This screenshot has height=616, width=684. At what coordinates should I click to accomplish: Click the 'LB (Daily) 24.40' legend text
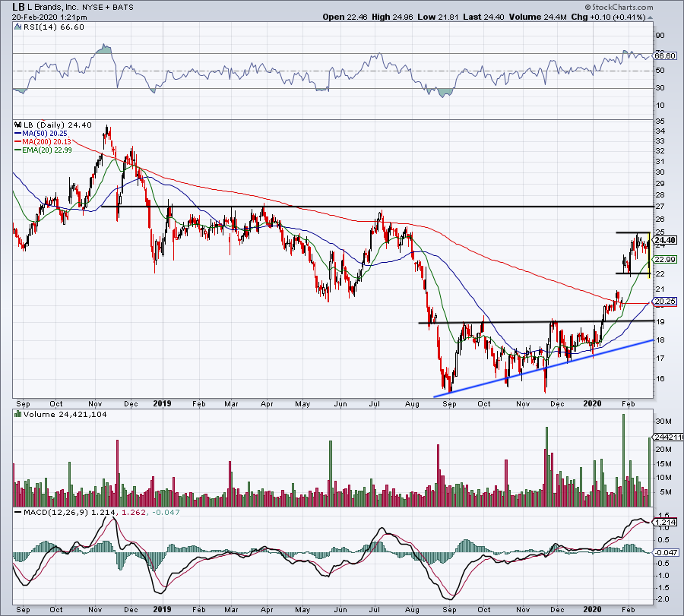tap(58, 125)
